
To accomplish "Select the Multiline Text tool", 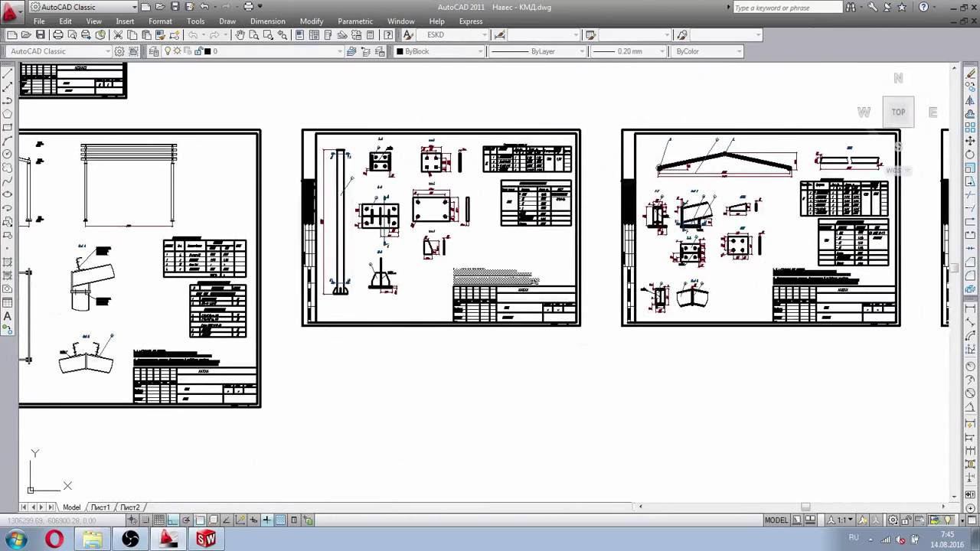I will click(x=8, y=316).
